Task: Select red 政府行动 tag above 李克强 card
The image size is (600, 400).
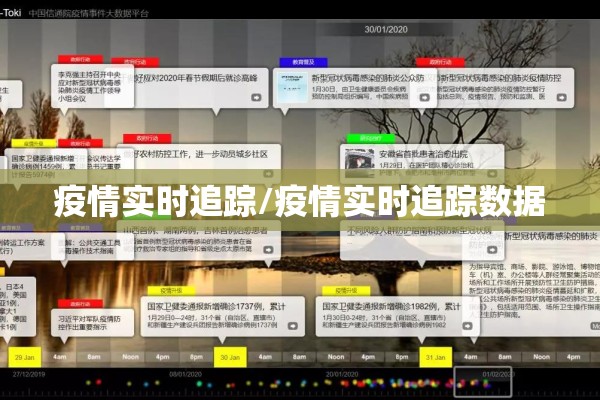Action: (x=80, y=59)
